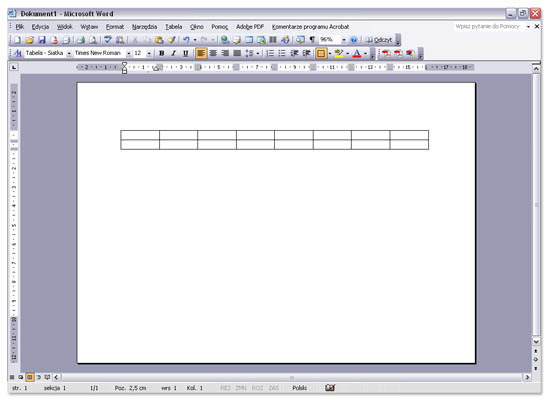Click the Wpisz pytanie do Pomocy field
This screenshot has width=548, height=400.
pyautogui.click(x=488, y=27)
